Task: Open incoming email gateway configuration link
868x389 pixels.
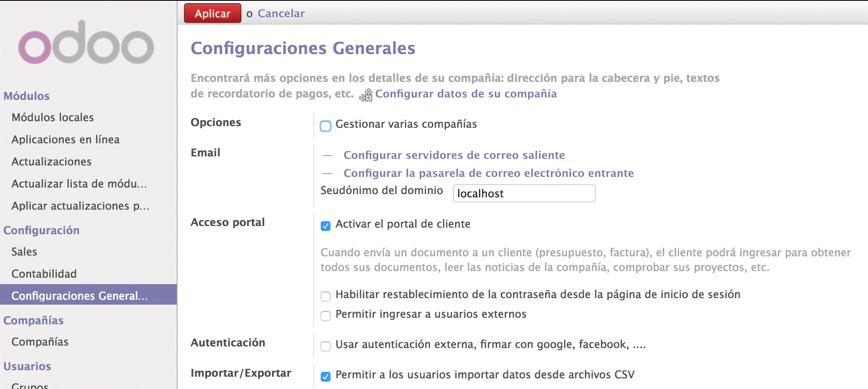Action: coord(488,173)
